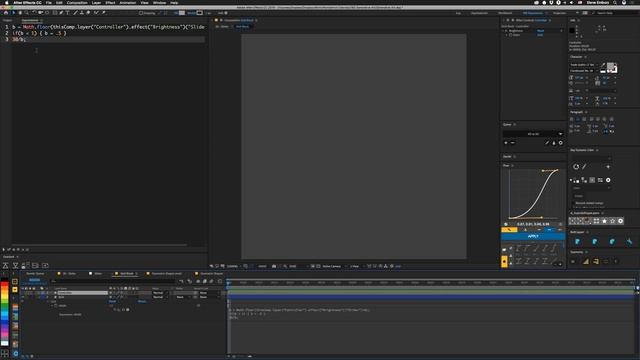Open the Animation menu
This screenshot has height=360, width=640.
pyautogui.click(x=128, y=2)
